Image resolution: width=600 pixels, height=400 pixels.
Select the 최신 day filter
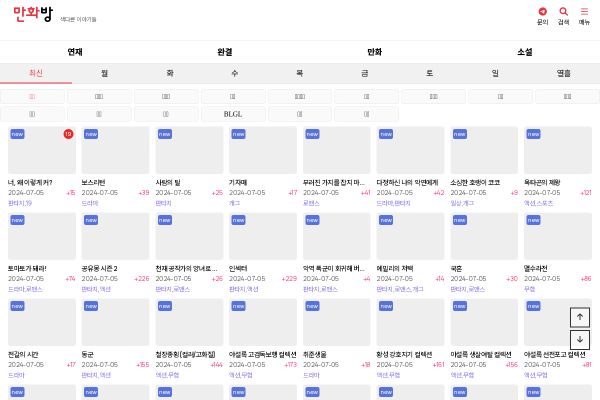point(36,73)
